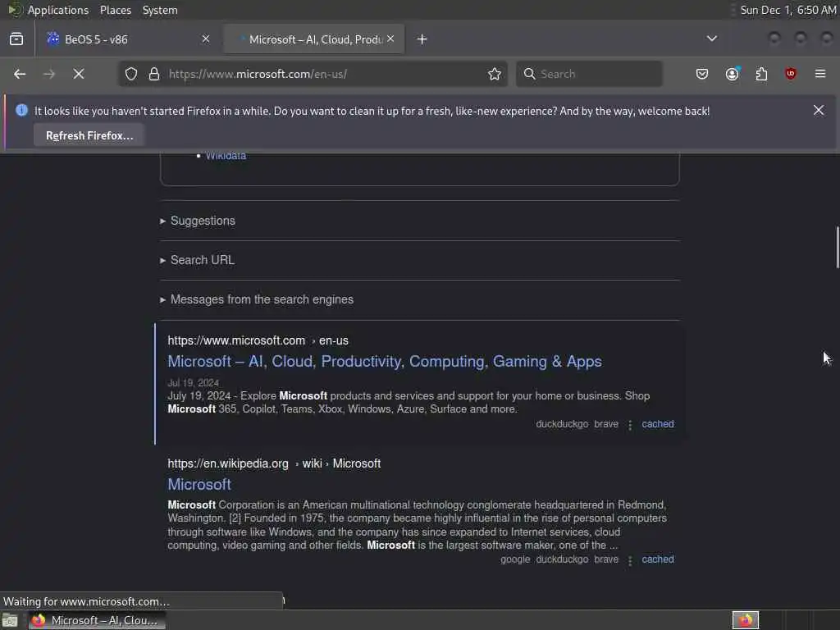Close the Microsoft tab
This screenshot has width=840, height=630.
[x=390, y=39]
